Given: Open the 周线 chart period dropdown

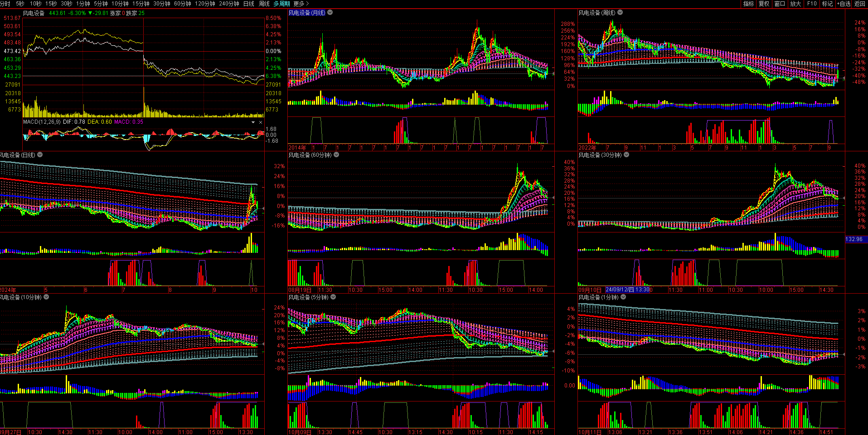Looking at the screenshot, I should coord(620,13).
